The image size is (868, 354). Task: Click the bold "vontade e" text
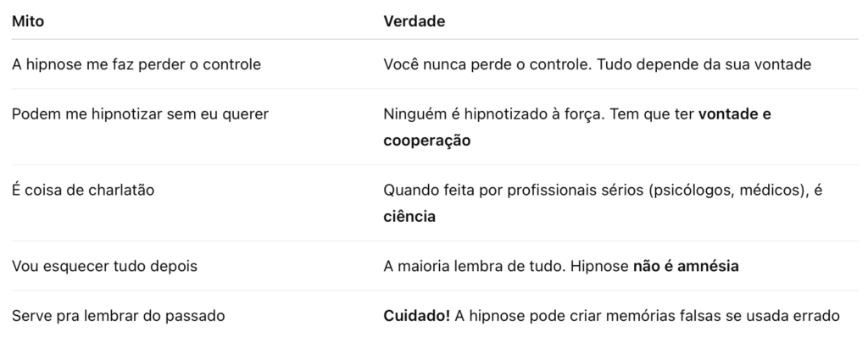734,114
